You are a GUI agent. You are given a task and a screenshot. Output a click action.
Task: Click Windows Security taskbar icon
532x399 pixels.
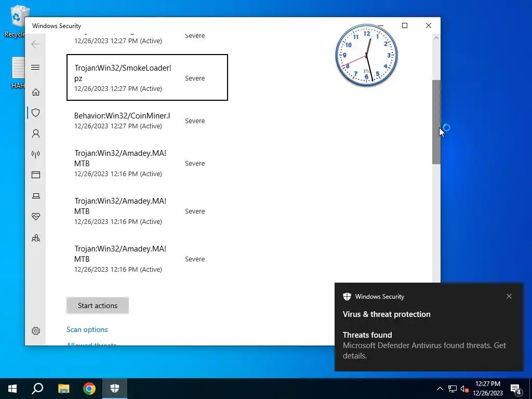[115, 389]
